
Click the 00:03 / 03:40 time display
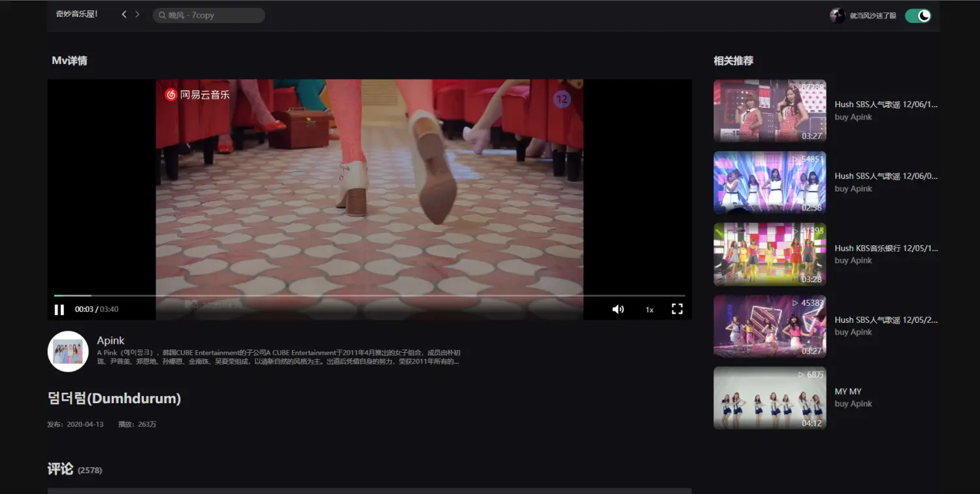tap(97, 309)
